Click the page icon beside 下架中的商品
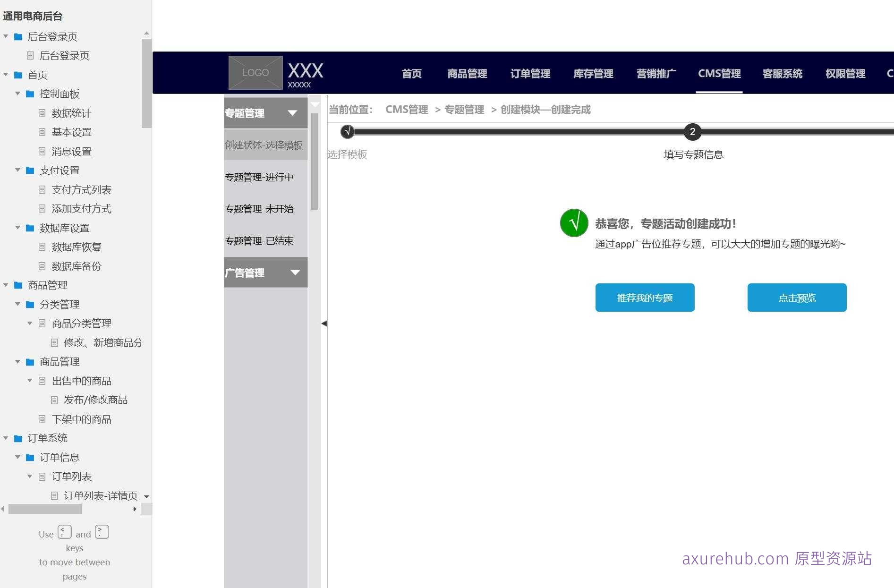 (x=42, y=419)
